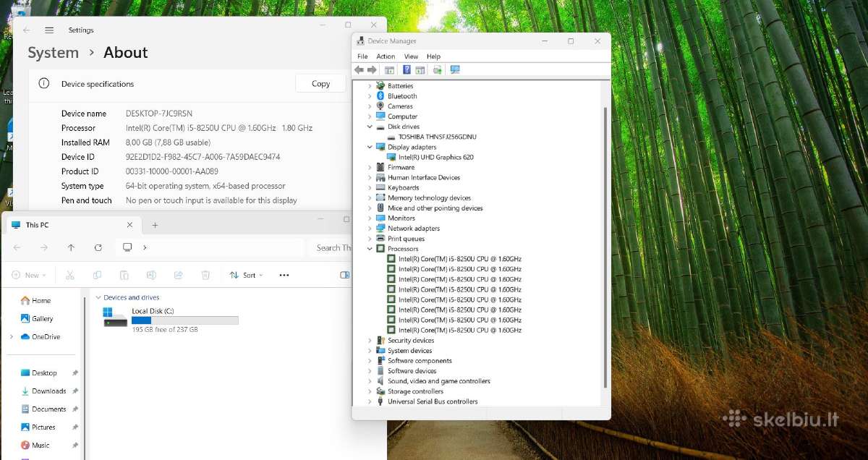Select Storage controllers entry
868x460 pixels.
click(415, 391)
